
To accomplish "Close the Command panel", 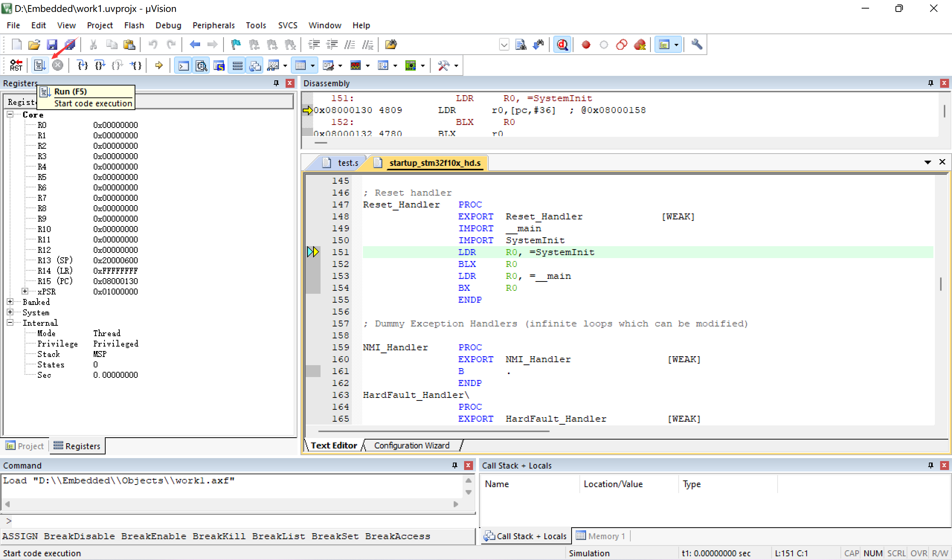I will tap(468, 465).
